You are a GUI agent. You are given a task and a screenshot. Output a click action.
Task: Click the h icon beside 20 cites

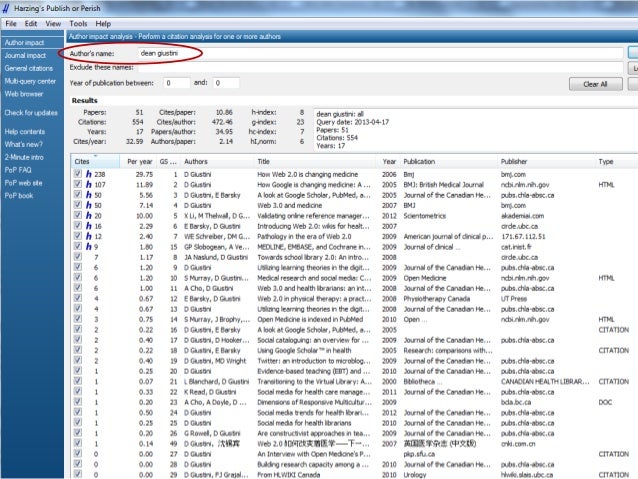click(x=89, y=215)
